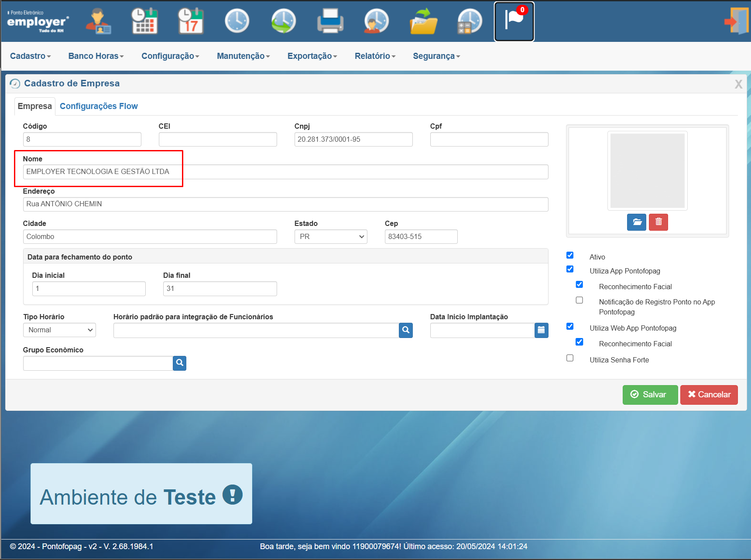751x560 pixels.
Task: Click the blue open-folder image upload button
Action: 637,222
